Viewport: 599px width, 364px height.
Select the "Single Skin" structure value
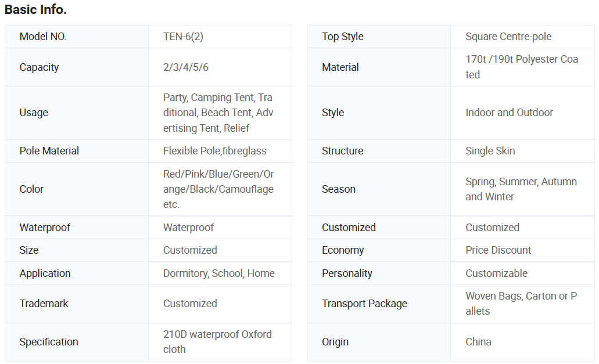(x=490, y=151)
